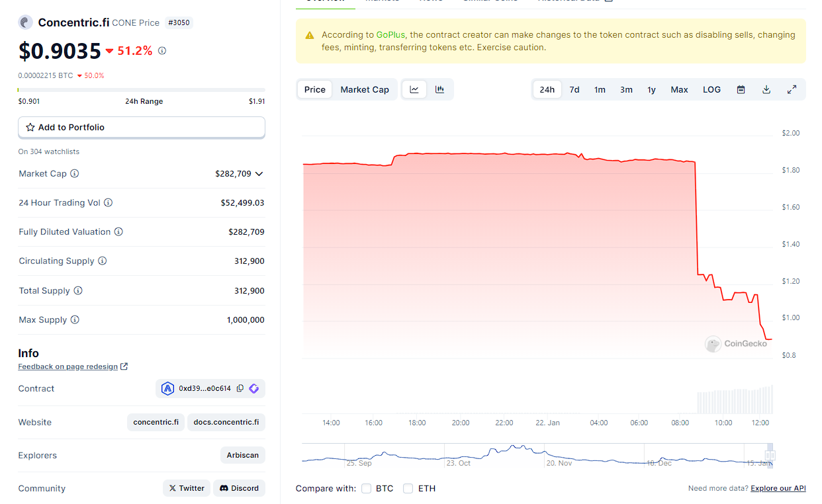Switch to candlestick chart icon

(439, 90)
